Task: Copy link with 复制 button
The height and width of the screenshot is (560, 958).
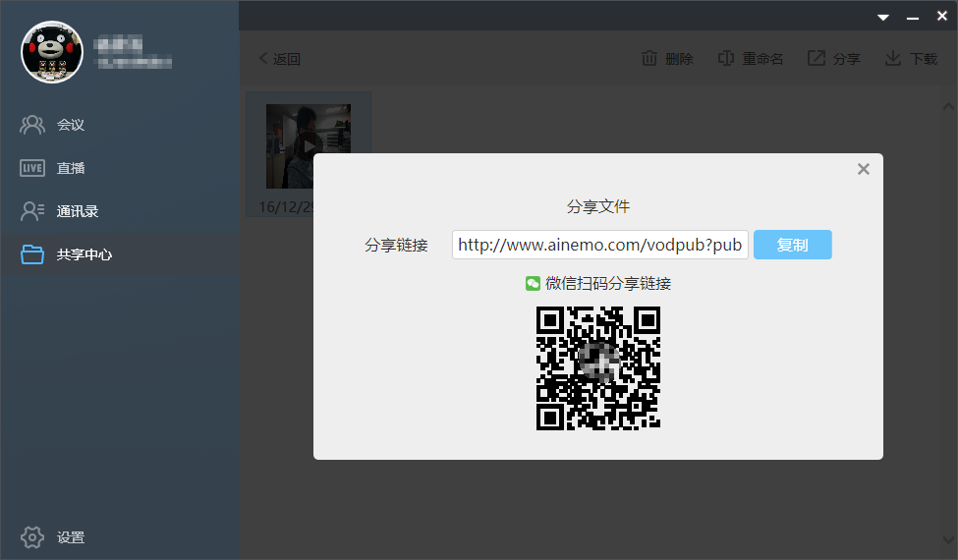Action: [792, 245]
